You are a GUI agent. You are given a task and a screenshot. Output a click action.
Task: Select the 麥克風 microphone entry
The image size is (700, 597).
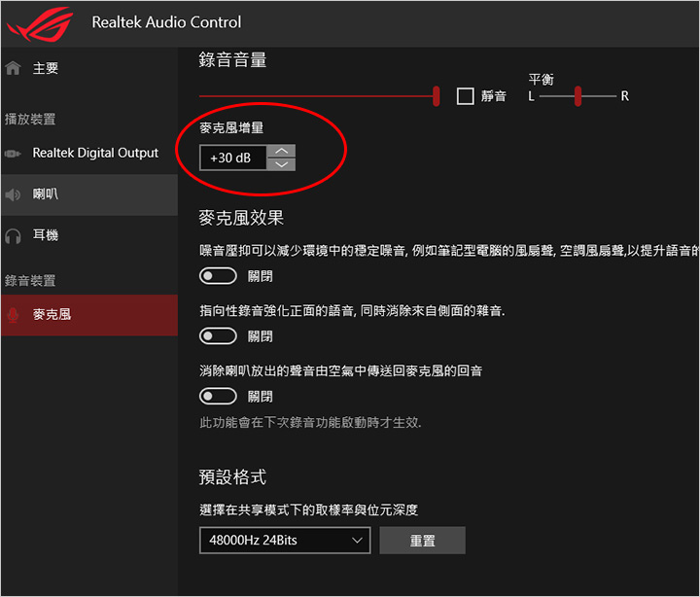coord(89,315)
